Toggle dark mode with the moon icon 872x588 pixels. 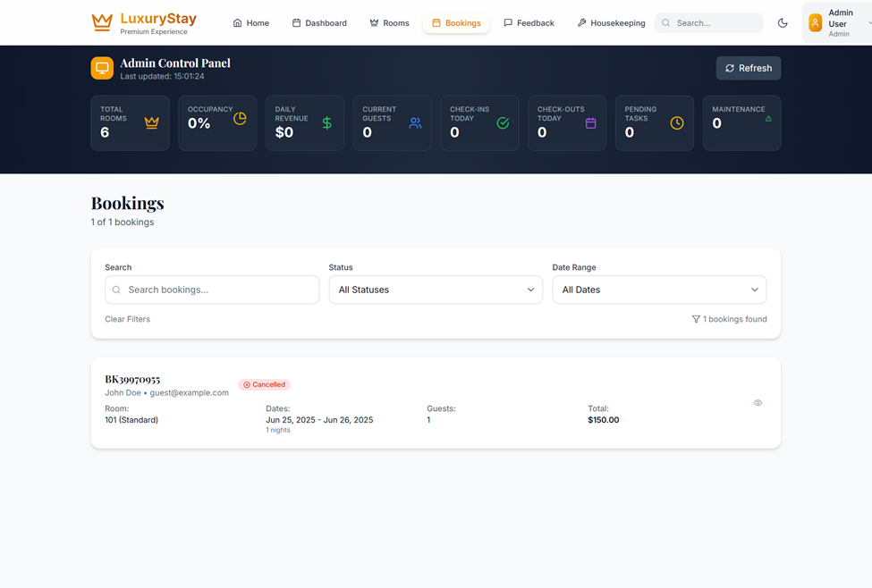(x=783, y=23)
